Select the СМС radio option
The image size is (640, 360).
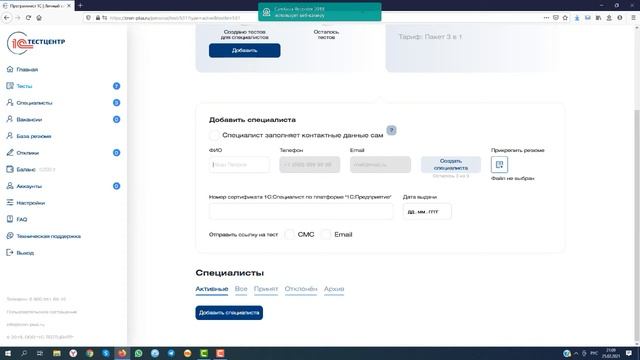(289, 234)
